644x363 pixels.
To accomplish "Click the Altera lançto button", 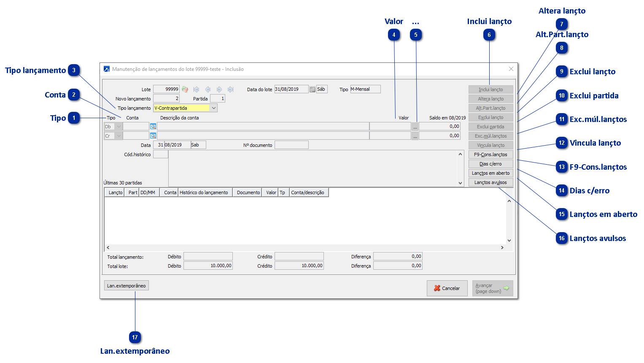I will [x=491, y=99].
